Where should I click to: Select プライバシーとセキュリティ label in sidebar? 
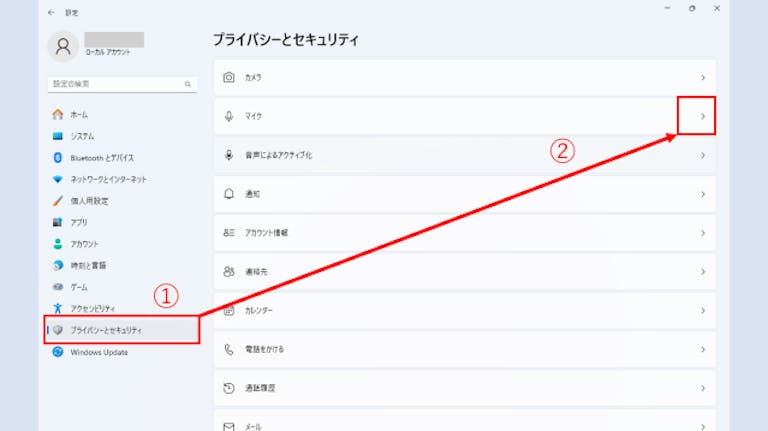click(106, 330)
